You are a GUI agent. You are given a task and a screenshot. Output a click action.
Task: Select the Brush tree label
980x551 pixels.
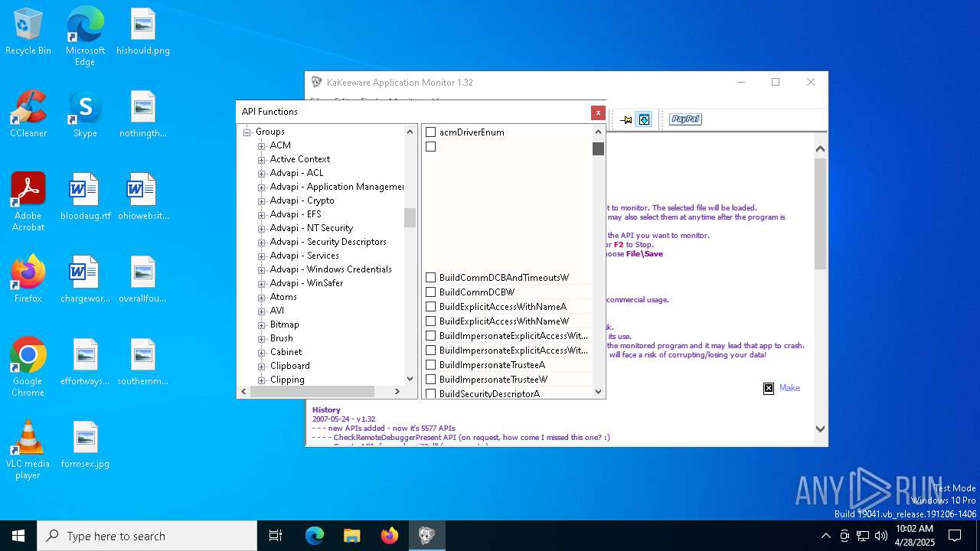(281, 338)
